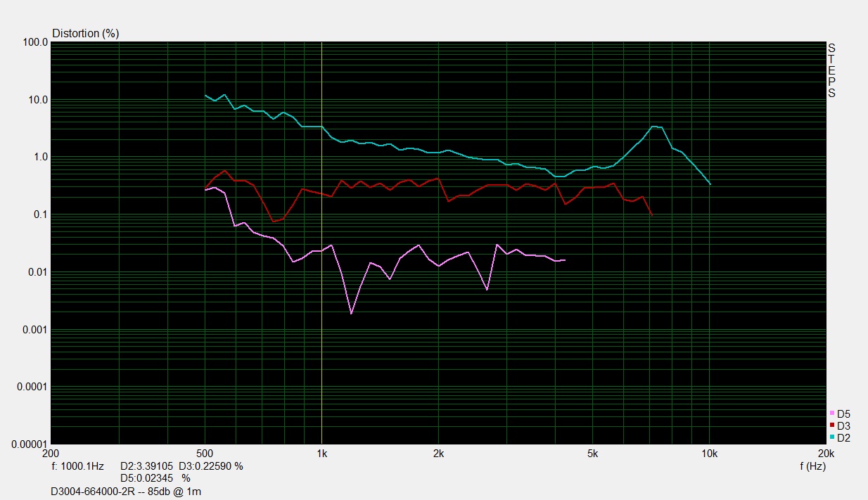868x500 pixels.
Task: Click the D2:3.39105 readout value
Action: (146, 466)
